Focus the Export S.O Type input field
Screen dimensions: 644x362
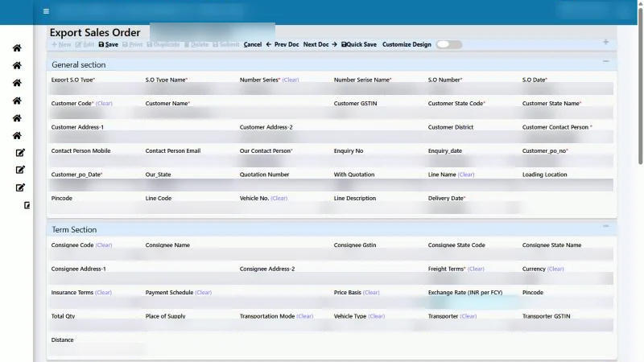[95, 89]
